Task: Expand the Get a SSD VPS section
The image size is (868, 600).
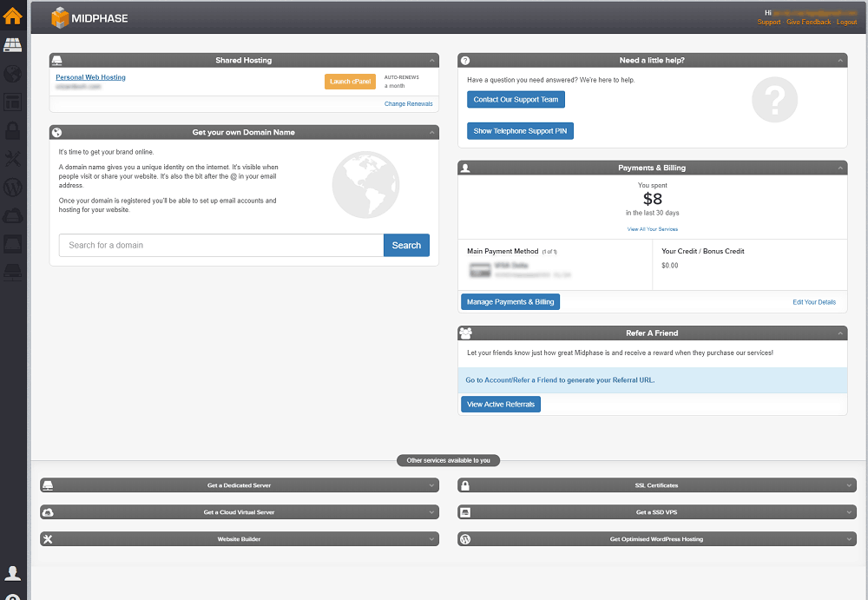Action: tap(849, 512)
